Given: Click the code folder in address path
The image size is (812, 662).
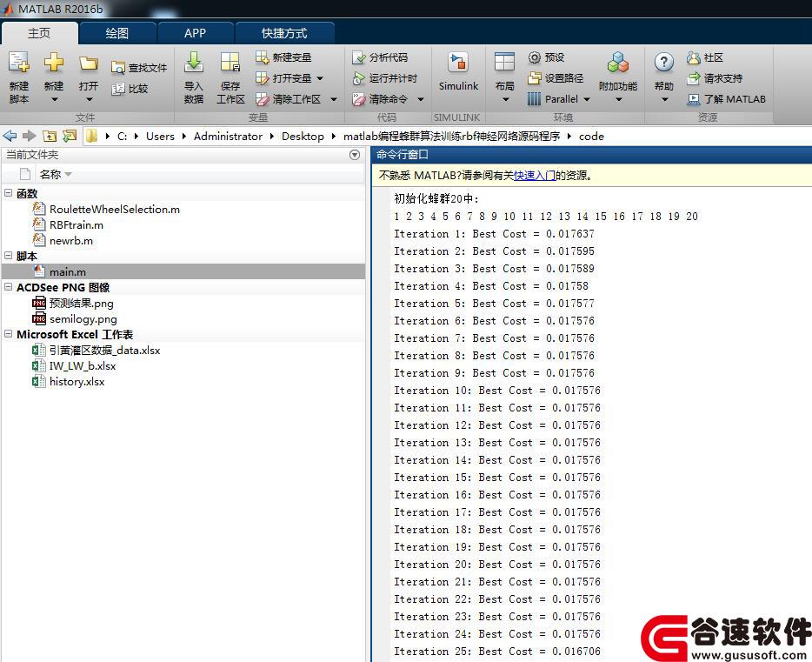Looking at the screenshot, I should pos(591,137).
